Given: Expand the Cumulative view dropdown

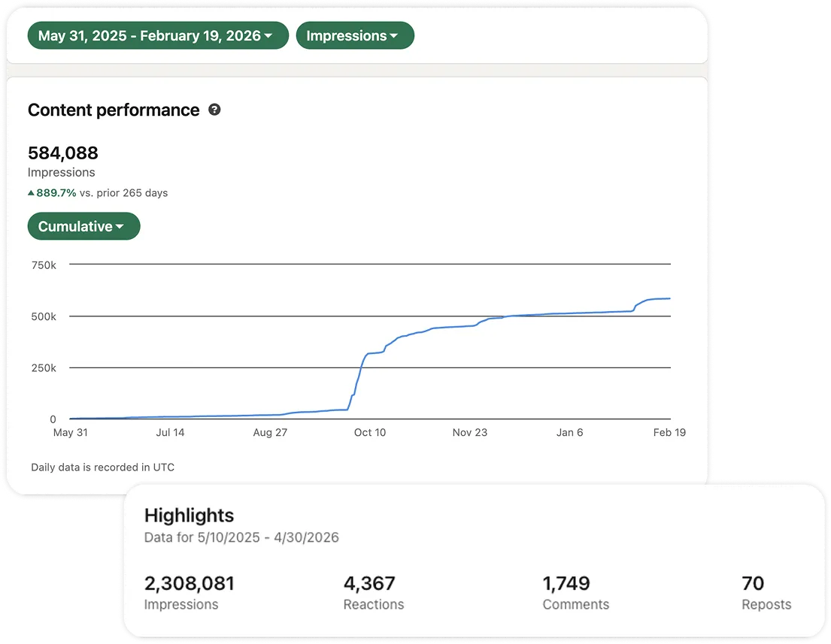Looking at the screenshot, I should (x=83, y=226).
